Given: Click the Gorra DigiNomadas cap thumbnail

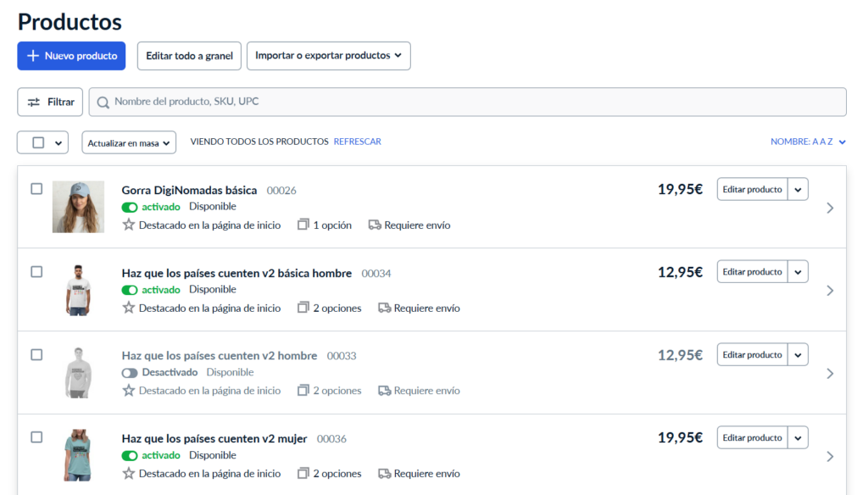Looking at the screenshot, I should tap(78, 207).
